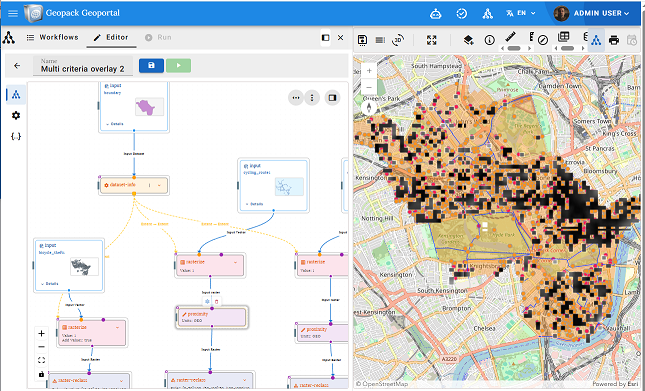Zoom out on the map
Image resolution: width=645 pixels, height=391 pixels.
(x=369, y=87)
